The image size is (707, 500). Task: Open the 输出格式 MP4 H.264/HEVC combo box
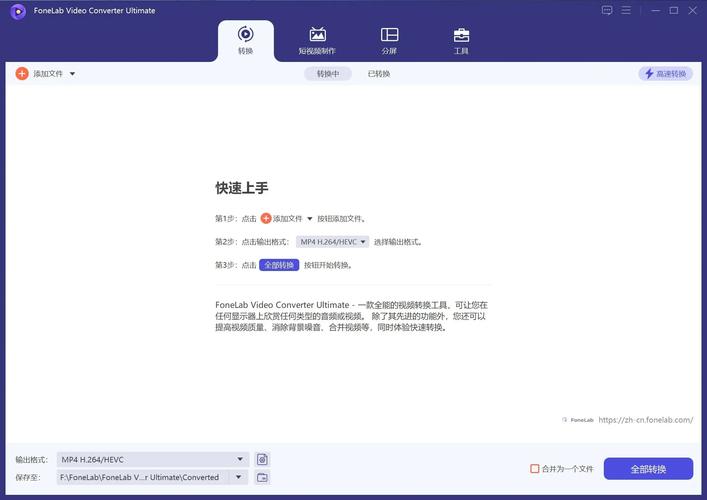[153, 459]
